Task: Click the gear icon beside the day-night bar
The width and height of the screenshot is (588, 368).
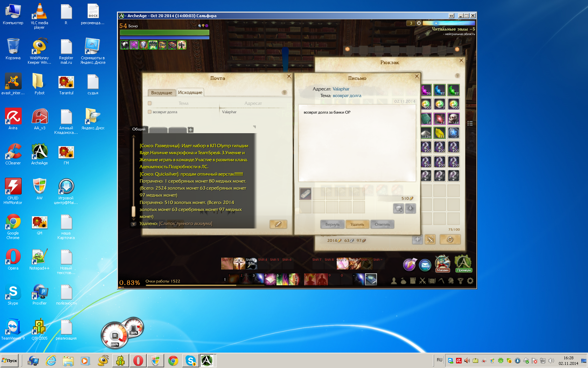Action: click(x=419, y=23)
